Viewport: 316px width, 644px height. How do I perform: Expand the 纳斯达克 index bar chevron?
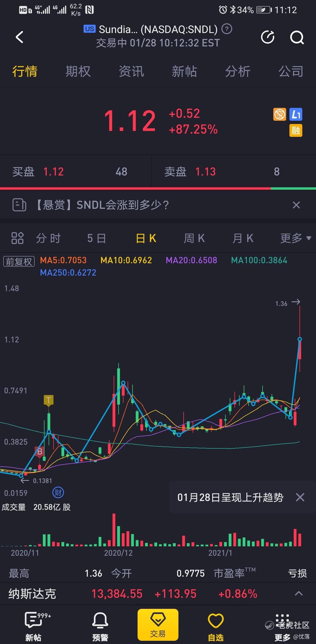point(299,594)
